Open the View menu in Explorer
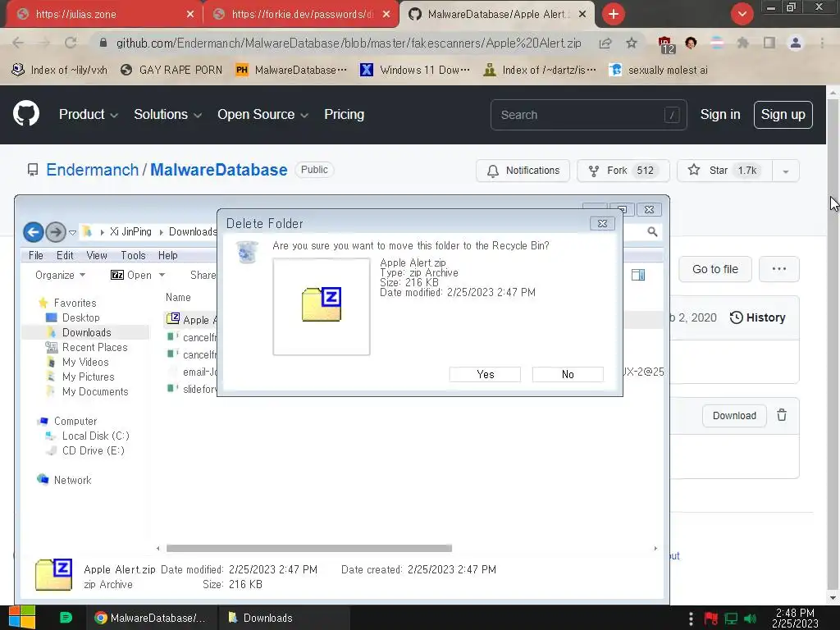Viewport: 840px width, 630px height. [97, 256]
